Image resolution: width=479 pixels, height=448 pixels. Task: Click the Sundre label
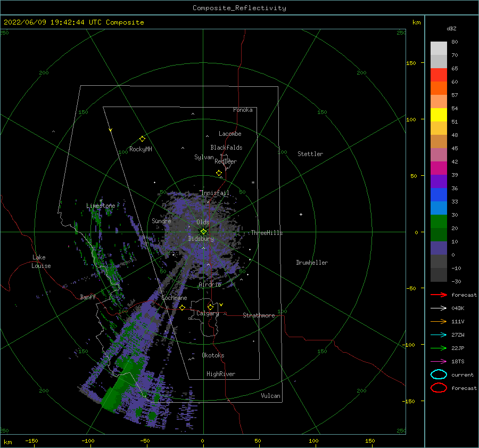pyautogui.click(x=161, y=221)
